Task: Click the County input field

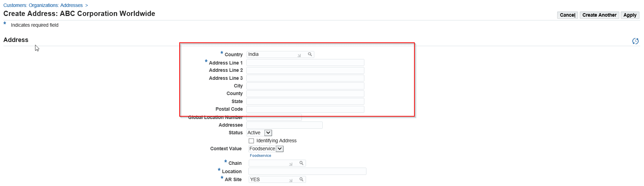Action: click(x=305, y=94)
